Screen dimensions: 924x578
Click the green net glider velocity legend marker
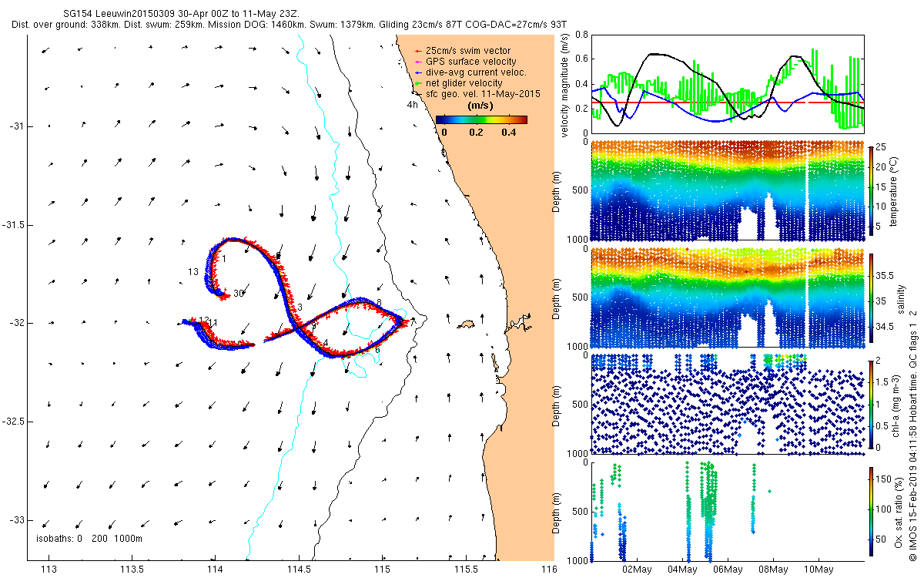(418, 83)
